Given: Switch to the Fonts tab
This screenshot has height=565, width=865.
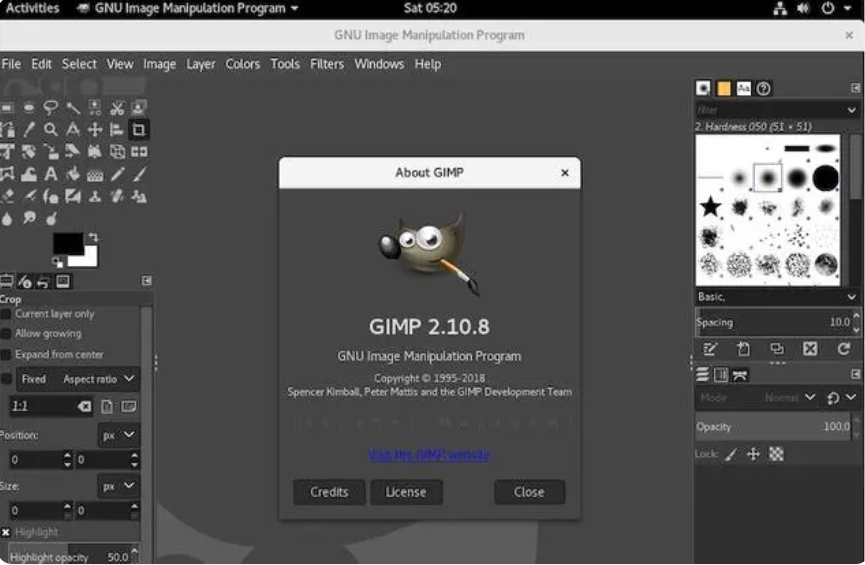Looking at the screenshot, I should (744, 88).
